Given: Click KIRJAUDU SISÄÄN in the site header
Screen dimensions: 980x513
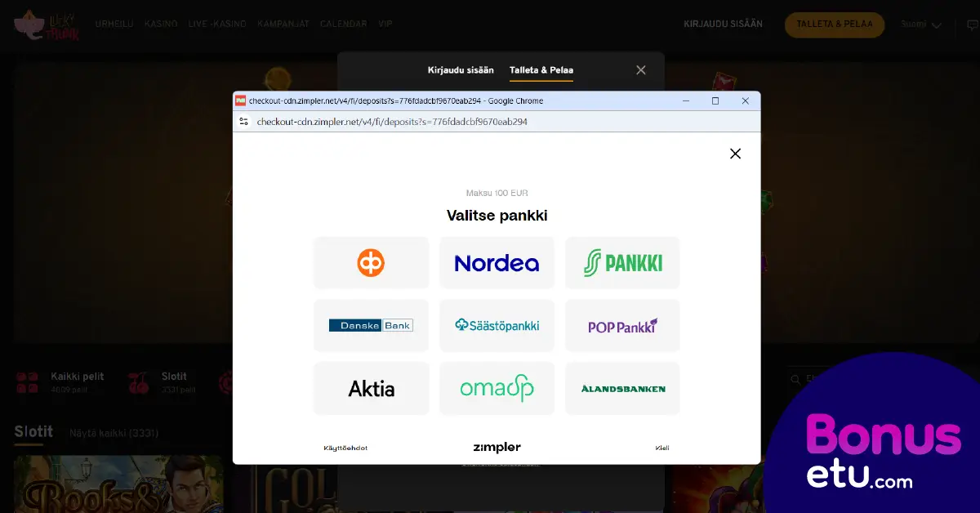Looking at the screenshot, I should (724, 25).
